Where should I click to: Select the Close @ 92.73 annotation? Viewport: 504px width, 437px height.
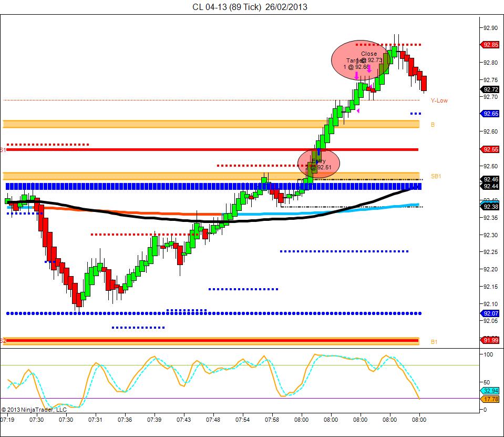[x=369, y=57]
